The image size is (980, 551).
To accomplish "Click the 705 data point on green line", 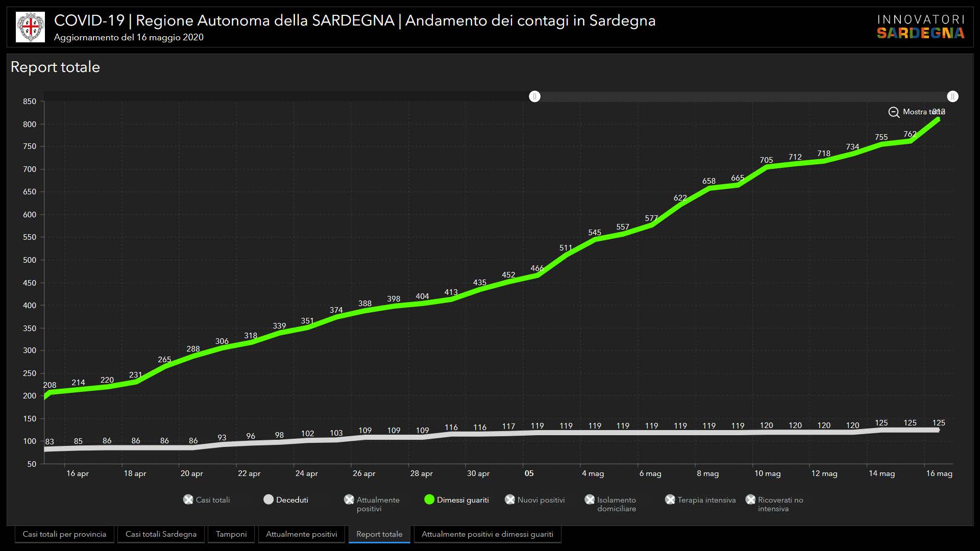I will (x=767, y=167).
